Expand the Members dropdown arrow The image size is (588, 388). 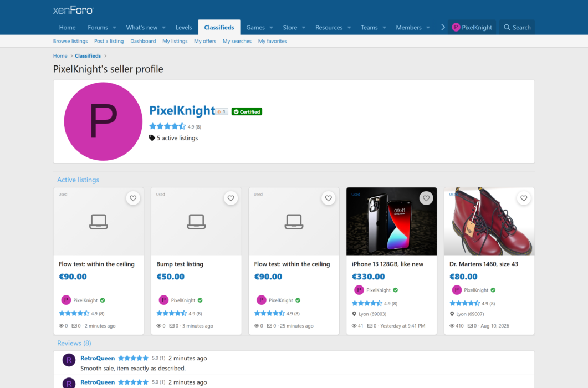428,27
